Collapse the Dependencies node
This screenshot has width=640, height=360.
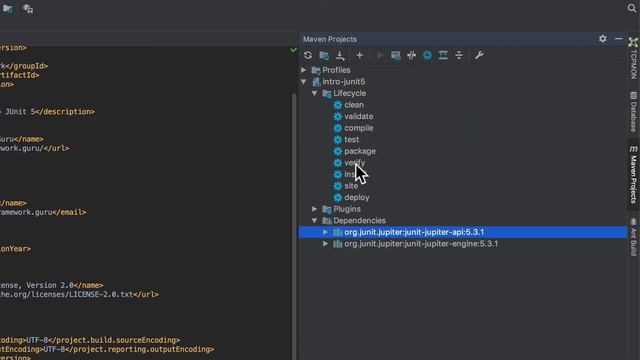(315, 220)
